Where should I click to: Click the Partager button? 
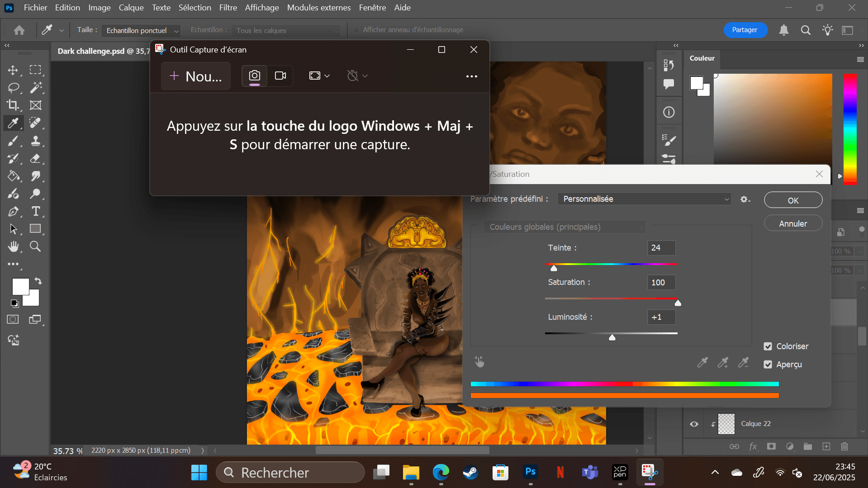click(745, 30)
